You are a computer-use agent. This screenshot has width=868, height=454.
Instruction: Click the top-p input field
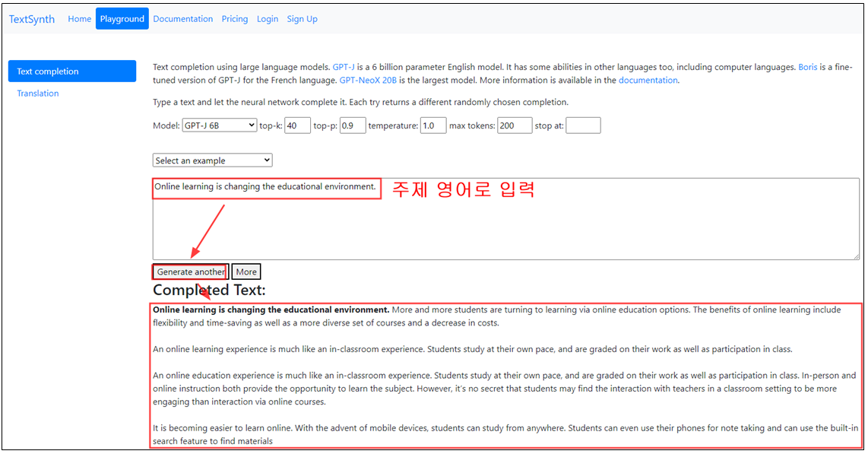[353, 125]
